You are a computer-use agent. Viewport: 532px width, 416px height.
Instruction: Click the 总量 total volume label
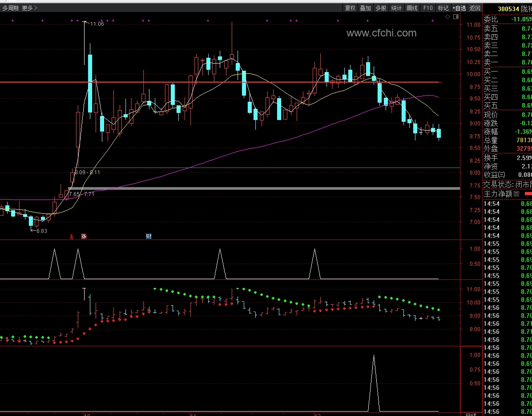pyautogui.click(x=491, y=140)
